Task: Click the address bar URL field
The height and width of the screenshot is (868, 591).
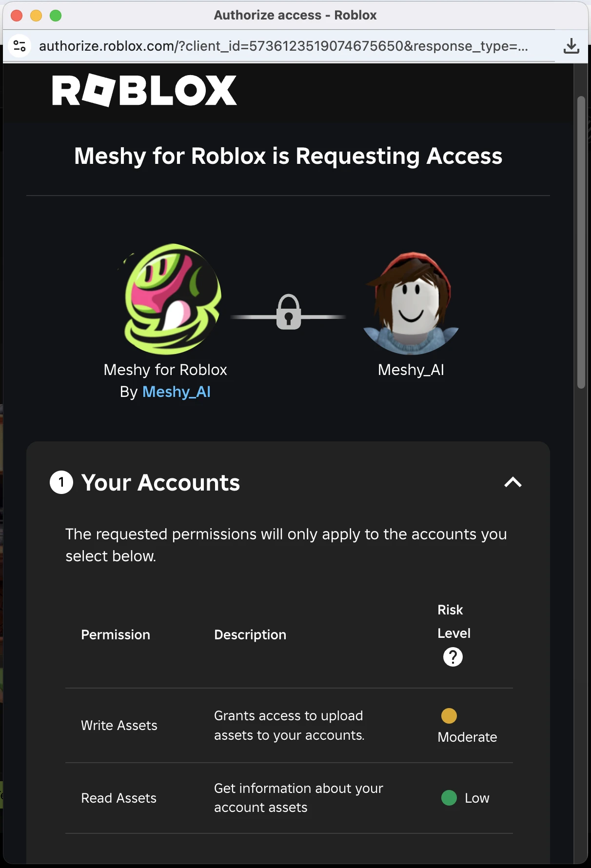Action: tap(283, 46)
